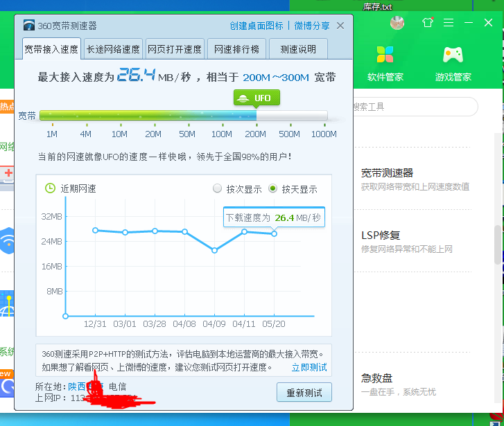Click the 26.4 max speed value
Viewport: 504px width, 426px height.
(x=137, y=75)
